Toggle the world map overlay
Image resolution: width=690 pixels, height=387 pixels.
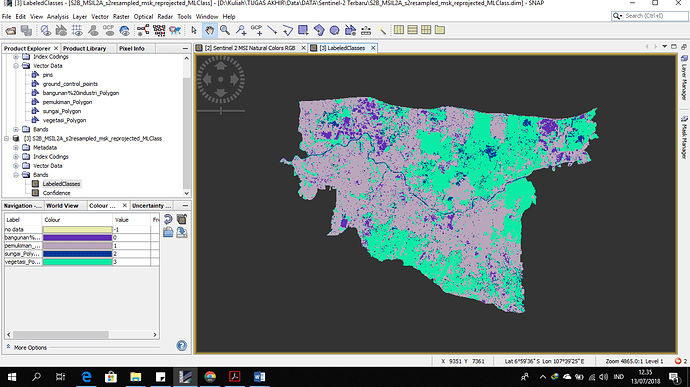click(x=125, y=30)
